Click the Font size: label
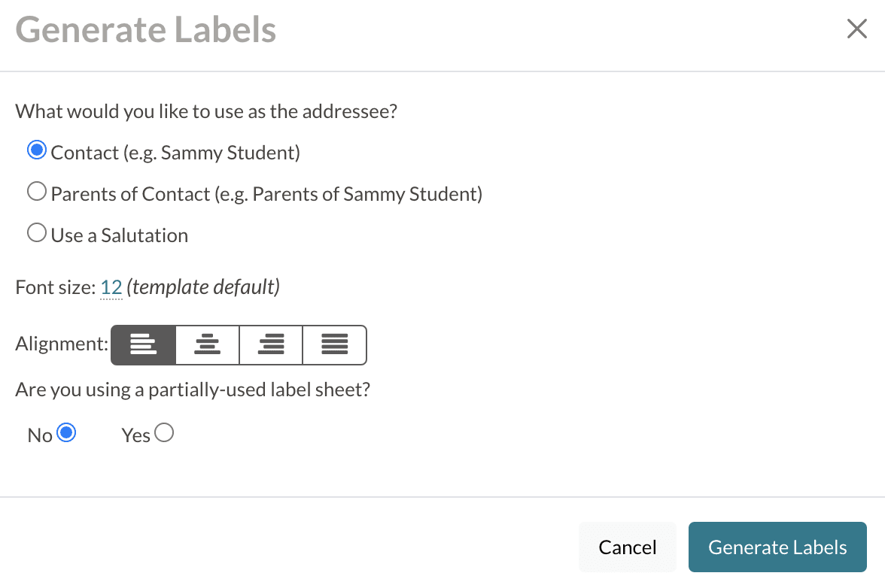The width and height of the screenshot is (885, 588). [x=56, y=287]
